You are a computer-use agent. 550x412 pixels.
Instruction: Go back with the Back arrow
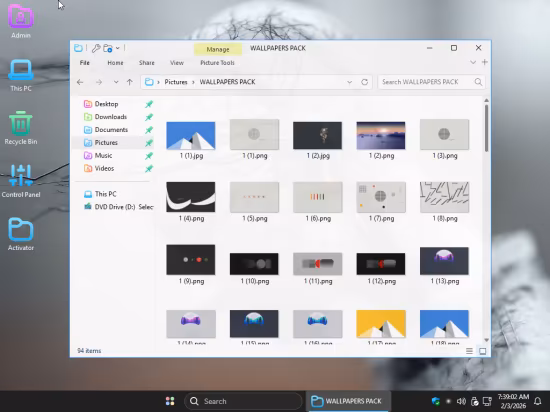click(x=80, y=82)
